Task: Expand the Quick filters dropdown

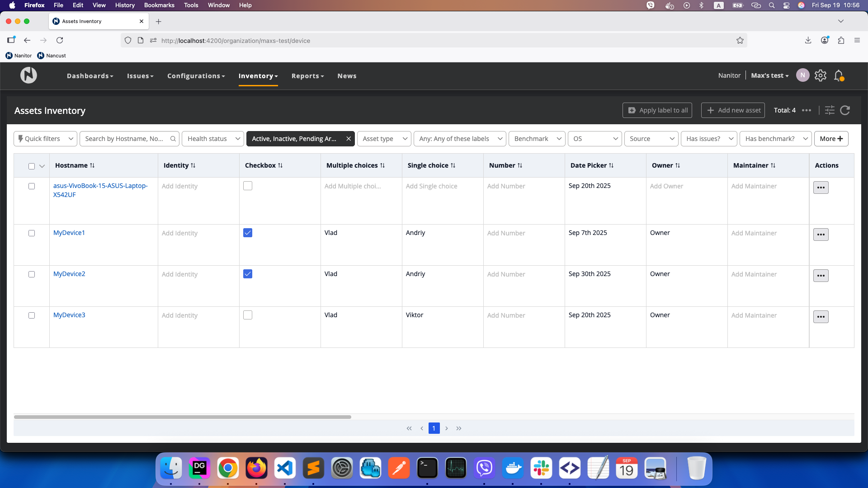Action: [45, 139]
